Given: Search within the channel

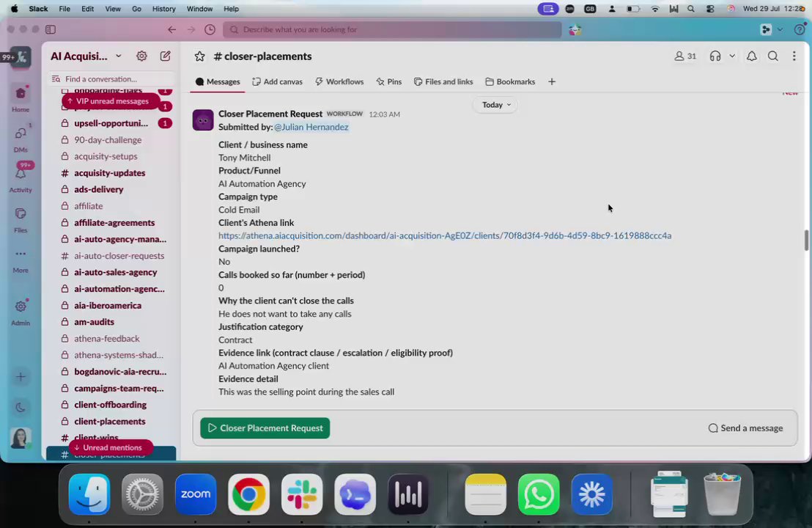Looking at the screenshot, I should pos(772,56).
